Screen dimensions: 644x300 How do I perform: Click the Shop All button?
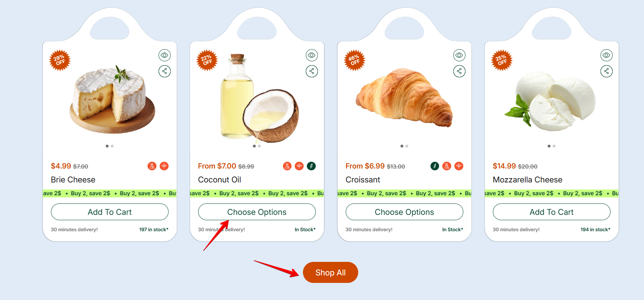point(330,273)
